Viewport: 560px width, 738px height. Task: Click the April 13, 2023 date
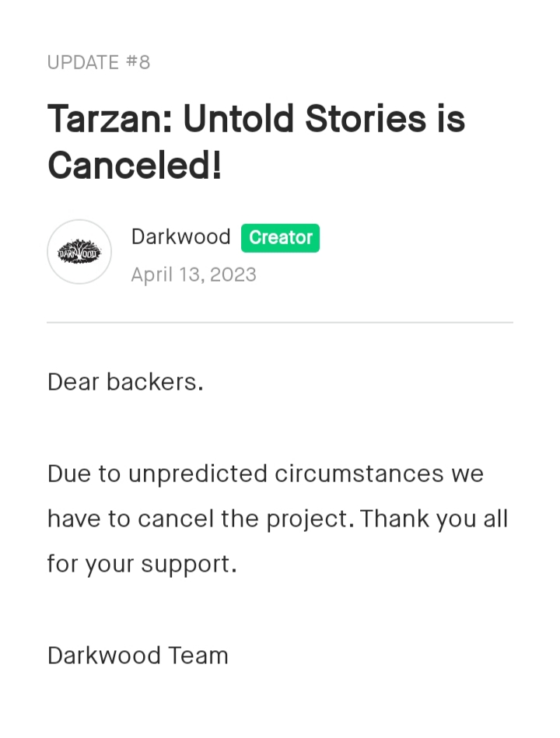(194, 275)
